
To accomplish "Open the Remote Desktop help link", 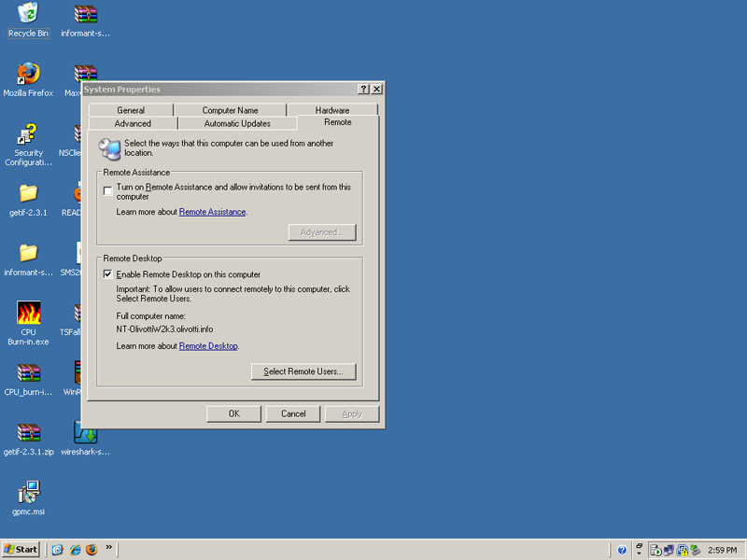I will tap(208, 346).
